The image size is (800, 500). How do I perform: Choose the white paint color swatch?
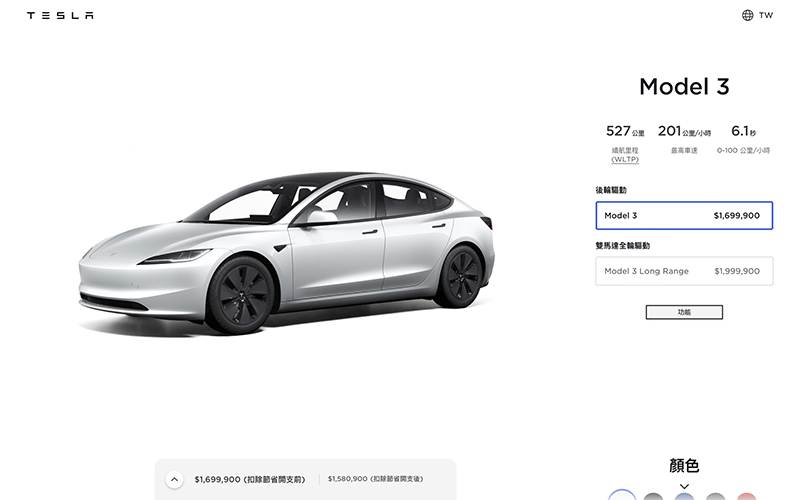click(622, 496)
